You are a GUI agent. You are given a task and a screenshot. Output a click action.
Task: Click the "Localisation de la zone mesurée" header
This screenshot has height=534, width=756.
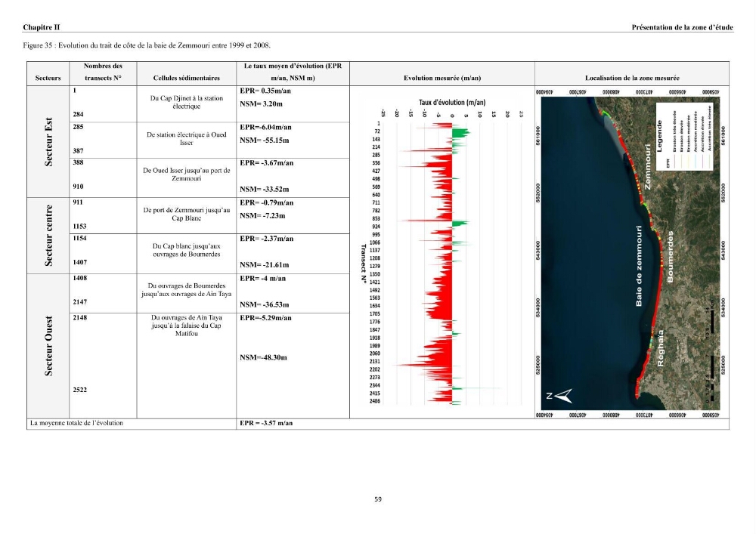click(632, 78)
